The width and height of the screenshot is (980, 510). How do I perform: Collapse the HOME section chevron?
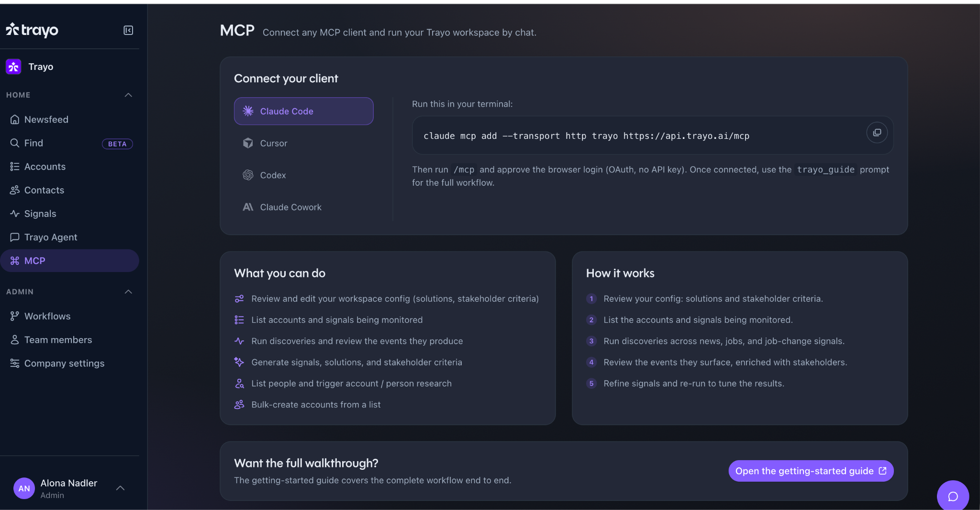[128, 95]
